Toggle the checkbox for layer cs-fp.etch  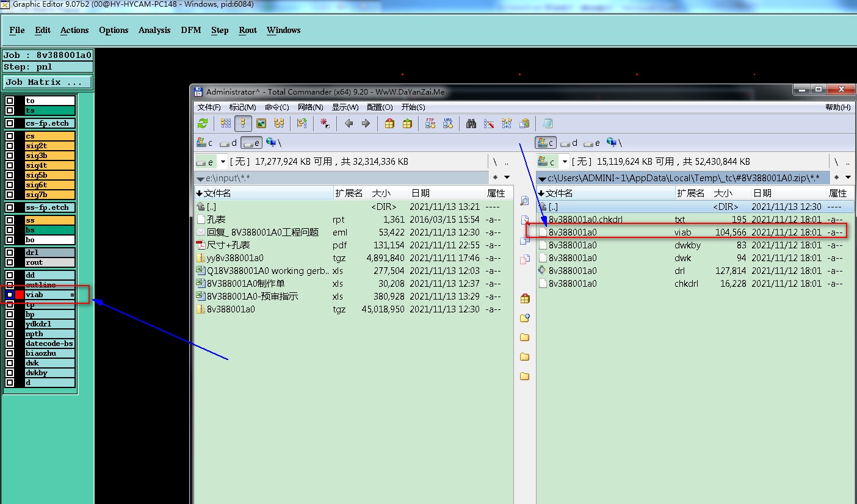pos(10,123)
